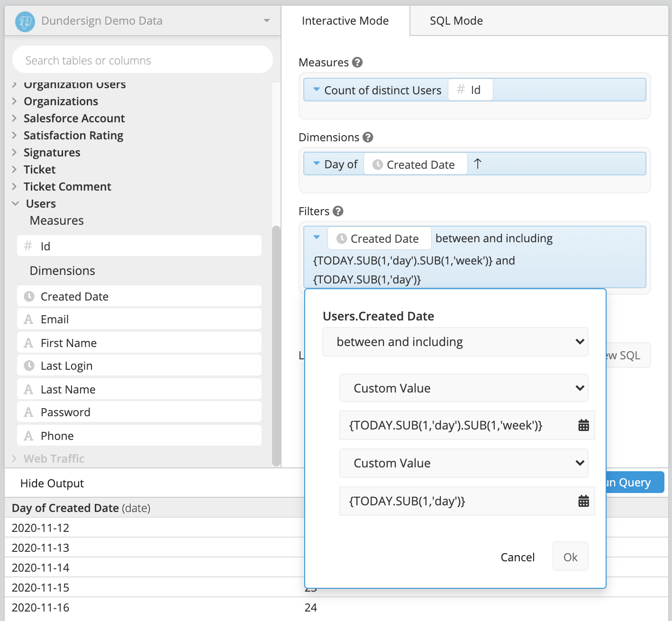Click the value 24 in results
This screenshot has height=621, width=672.
311,607
